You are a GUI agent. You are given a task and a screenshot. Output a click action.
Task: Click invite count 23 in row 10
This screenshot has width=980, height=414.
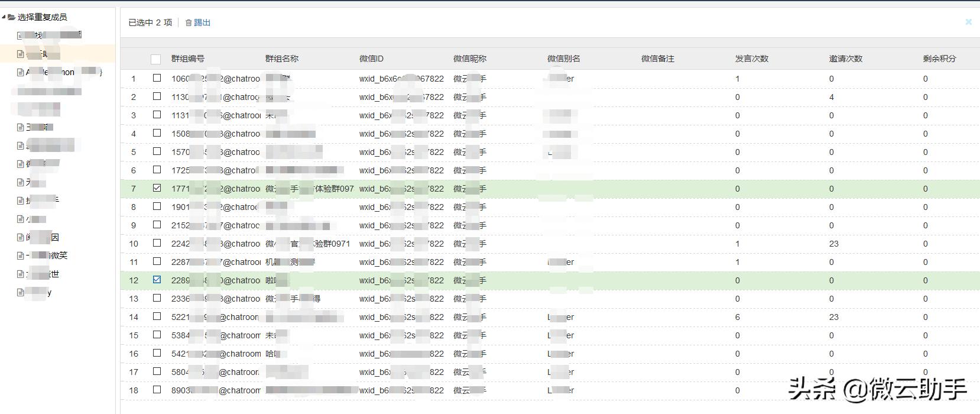(834, 244)
